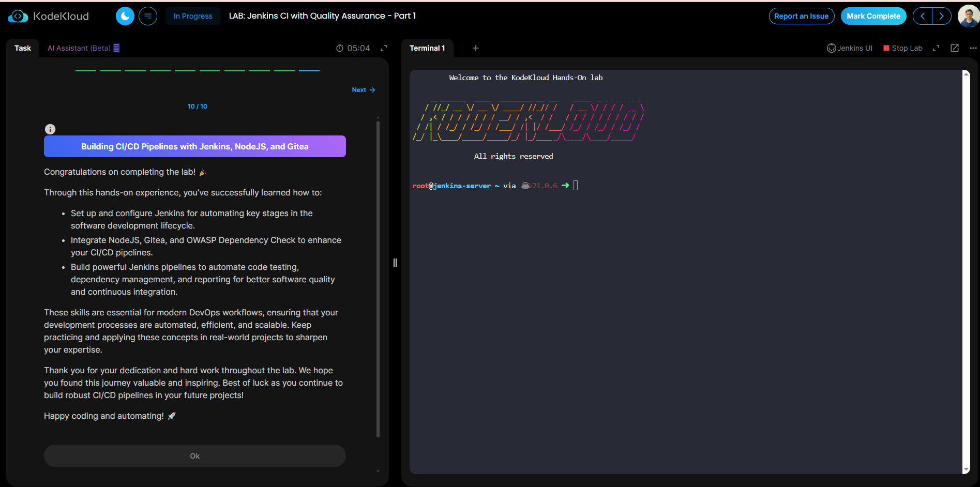
Task: Click the Report an Issue button
Action: point(802,16)
